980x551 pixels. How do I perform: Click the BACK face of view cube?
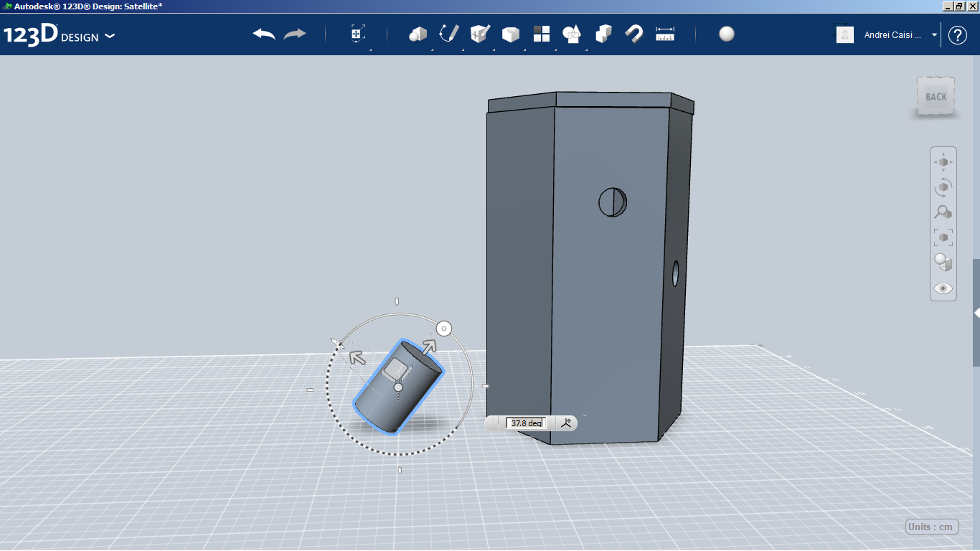point(936,96)
